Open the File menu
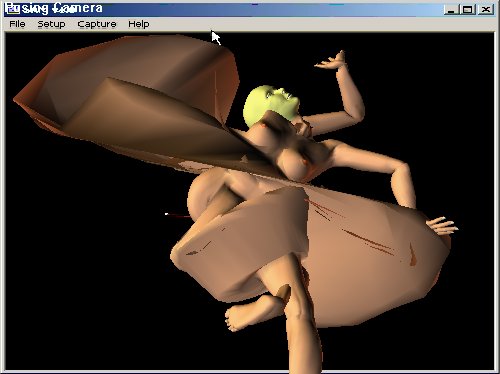The image size is (500, 374). pyautogui.click(x=17, y=24)
